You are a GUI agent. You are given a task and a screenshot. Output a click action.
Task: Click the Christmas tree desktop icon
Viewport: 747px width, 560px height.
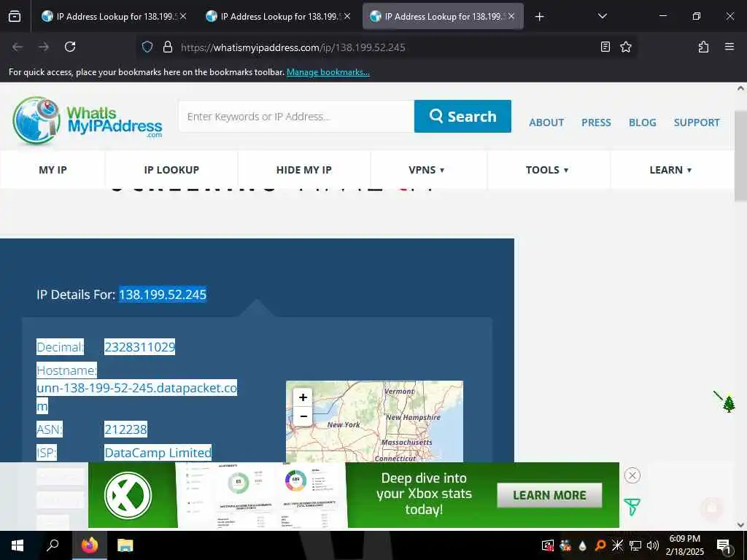(729, 403)
